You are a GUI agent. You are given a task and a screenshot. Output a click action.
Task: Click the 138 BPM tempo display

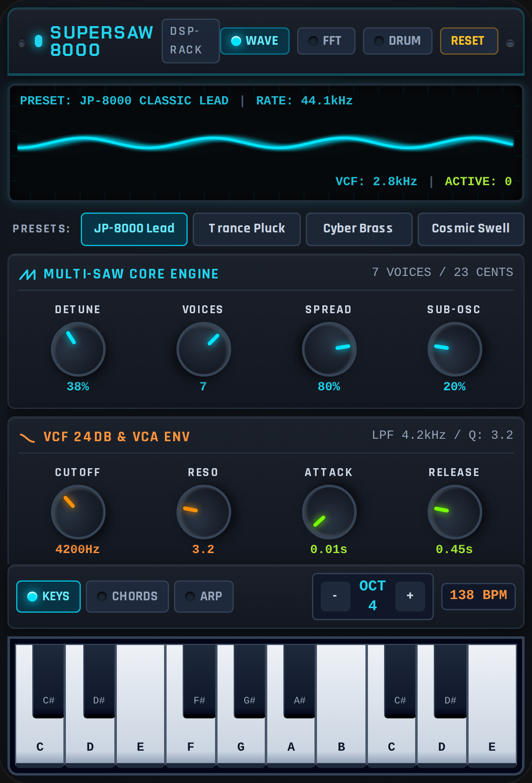479,597
